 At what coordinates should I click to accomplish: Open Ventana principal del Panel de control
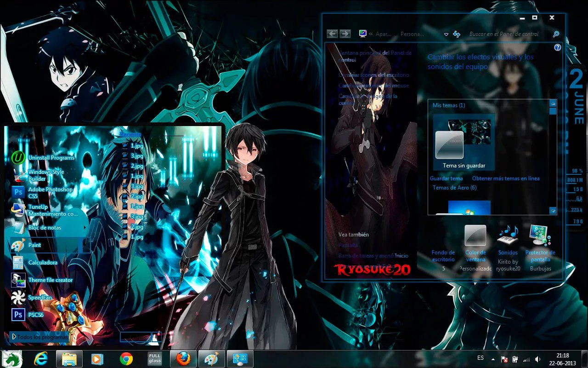coord(375,56)
